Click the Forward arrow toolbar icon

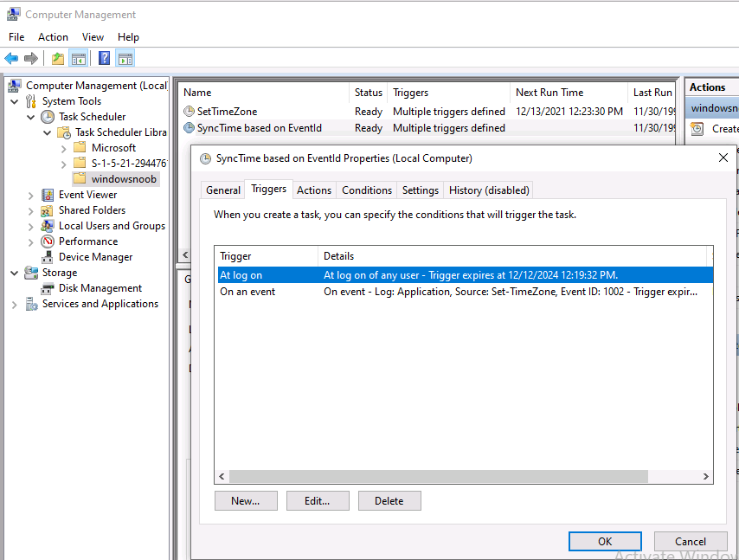click(x=30, y=59)
